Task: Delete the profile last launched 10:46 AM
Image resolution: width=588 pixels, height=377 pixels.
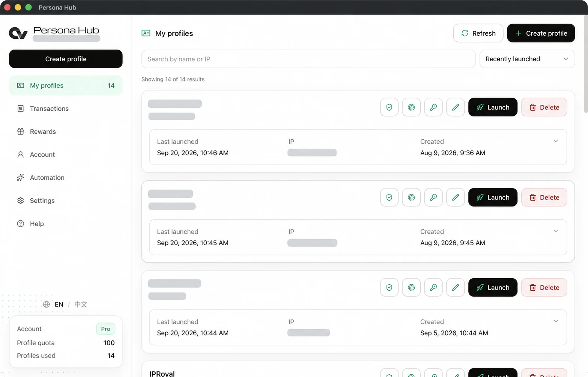Action: pyautogui.click(x=544, y=107)
